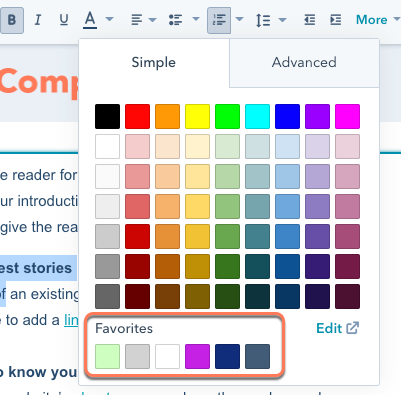Open the More toolbar options

click(x=378, y=20)
